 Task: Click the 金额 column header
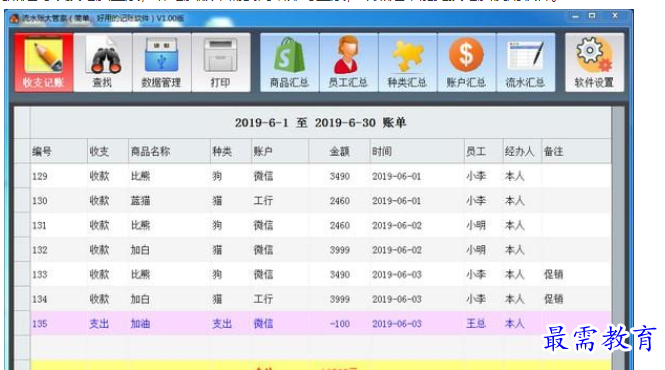pos(340,151)
